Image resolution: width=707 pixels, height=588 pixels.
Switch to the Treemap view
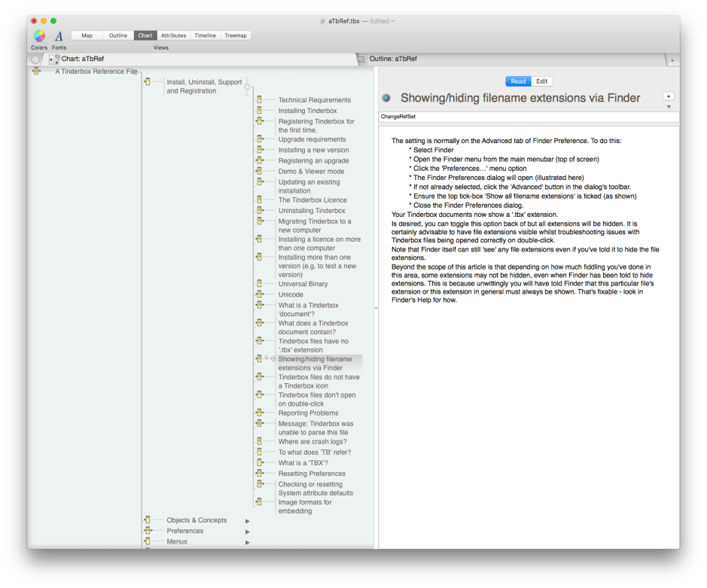point(236,35)
